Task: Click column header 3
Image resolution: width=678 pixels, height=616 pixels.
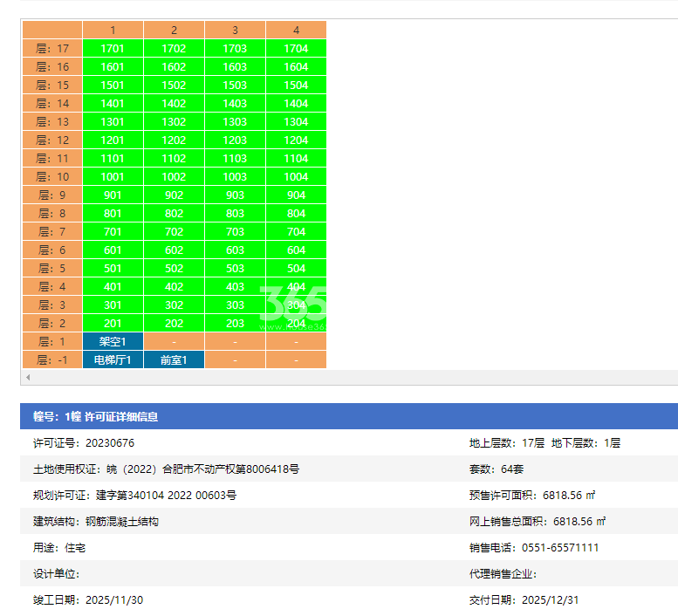Action: click(236, 30)
